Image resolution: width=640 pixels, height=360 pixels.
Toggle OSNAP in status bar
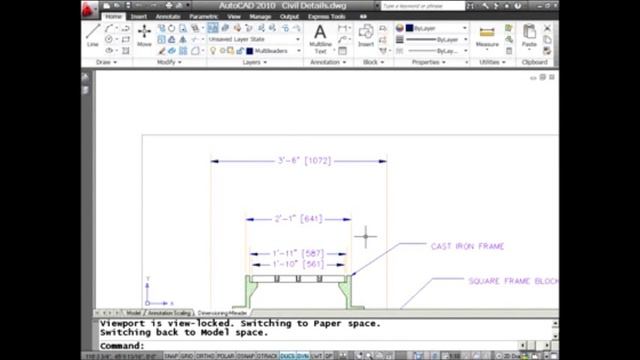coord(246,356)
